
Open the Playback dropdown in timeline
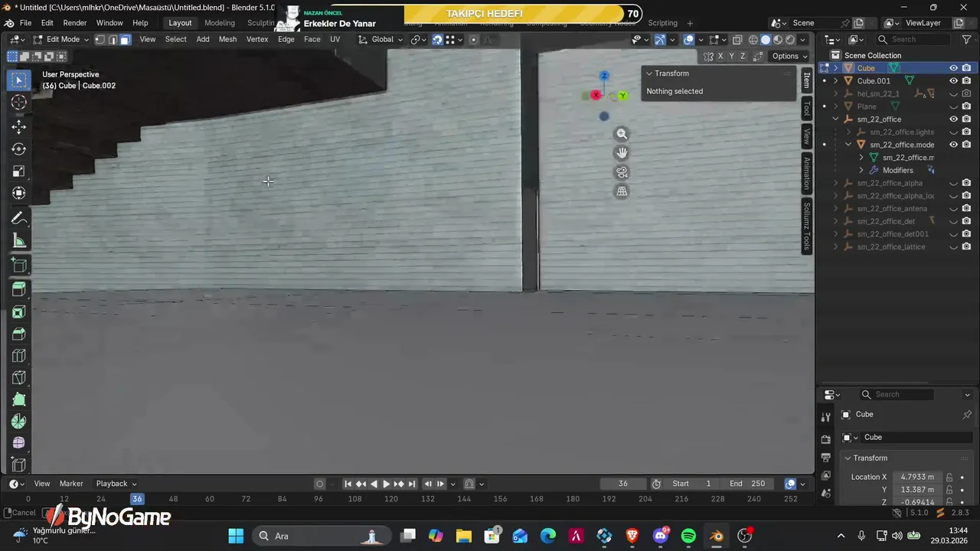(116, 484)
